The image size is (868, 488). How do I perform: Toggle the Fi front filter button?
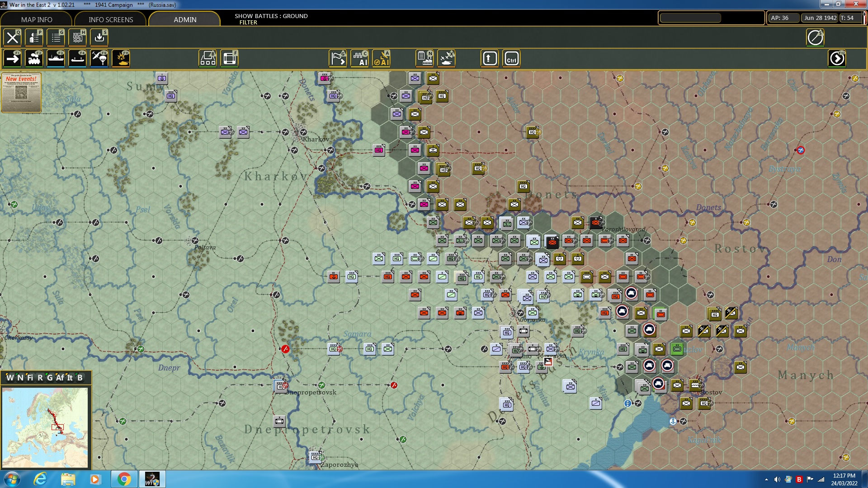(x=30, y=378)
